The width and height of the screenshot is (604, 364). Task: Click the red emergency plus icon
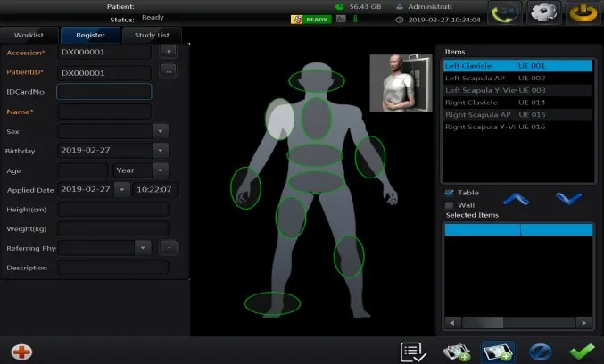coord(21,352)
